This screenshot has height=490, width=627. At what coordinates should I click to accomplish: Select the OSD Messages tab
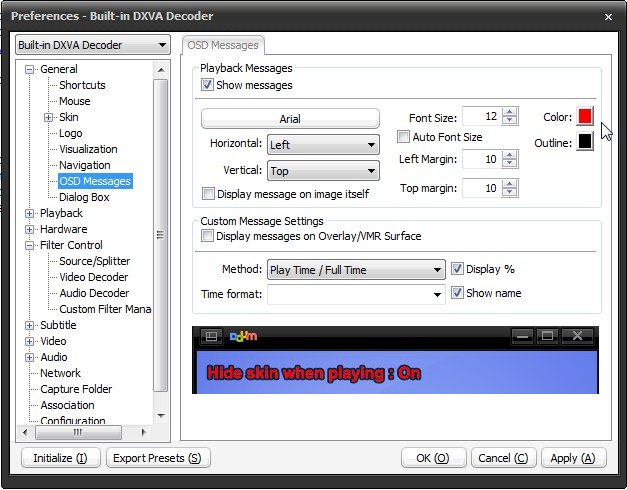point(223,45)
